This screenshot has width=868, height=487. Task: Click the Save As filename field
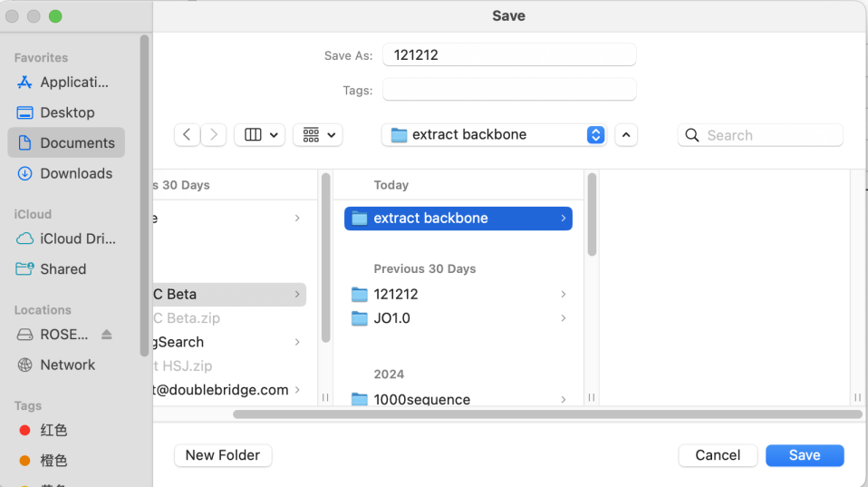click(x=509, y=55)
